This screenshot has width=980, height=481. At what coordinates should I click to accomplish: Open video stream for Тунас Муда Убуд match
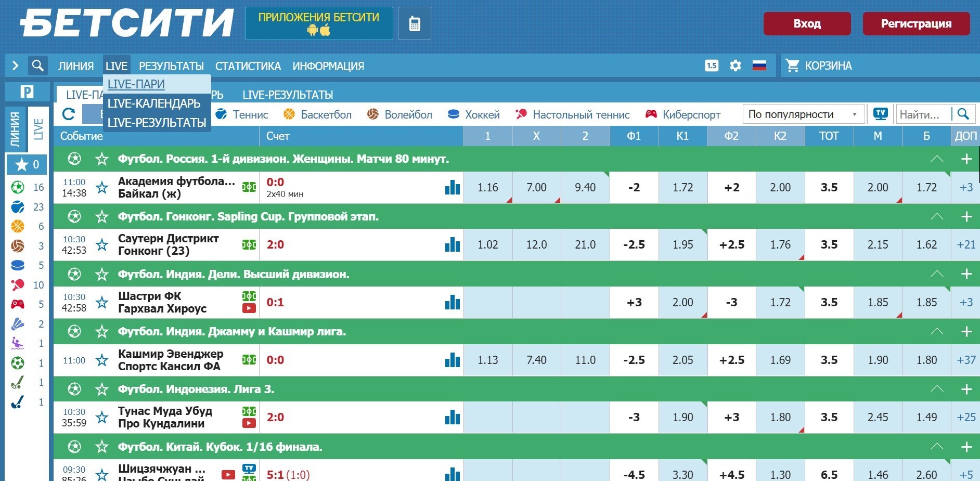pos(249,423)
